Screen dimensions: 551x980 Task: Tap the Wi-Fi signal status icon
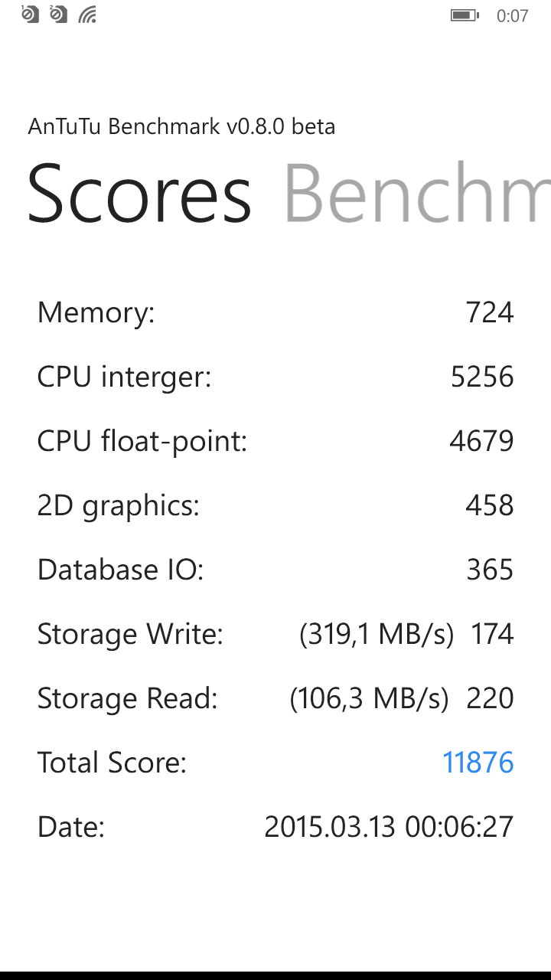coord(88,15)
